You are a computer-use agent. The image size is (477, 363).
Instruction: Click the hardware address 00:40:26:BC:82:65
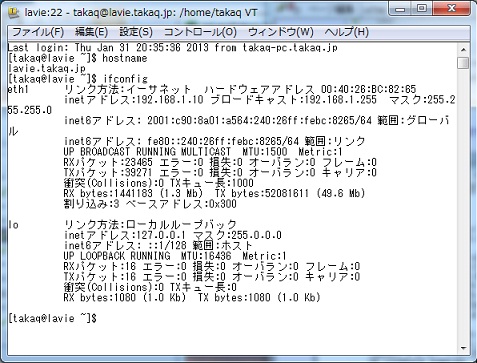369,89
